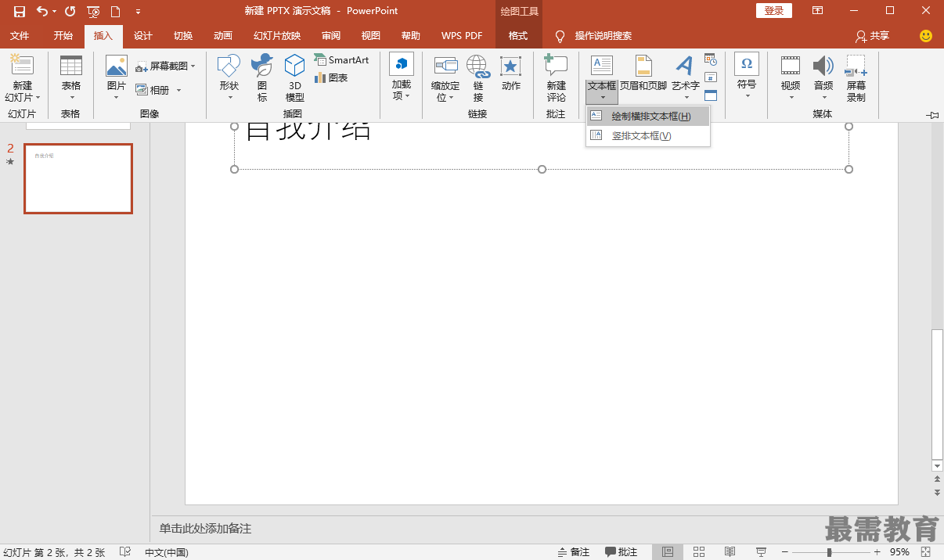The image size is (944, 560).
Task: Open the 视频 video dropdown
Action: [x=791, y=78]
